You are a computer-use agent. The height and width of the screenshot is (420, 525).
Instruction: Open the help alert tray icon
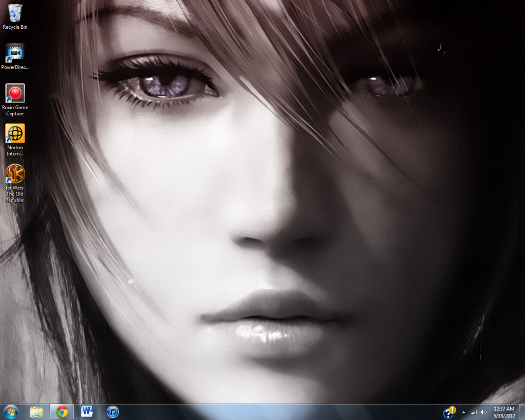click(449, 412)
